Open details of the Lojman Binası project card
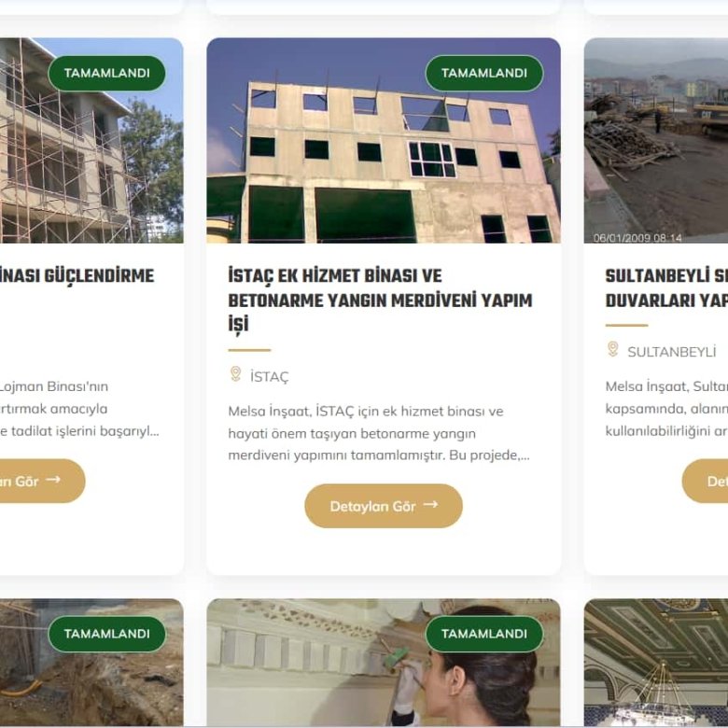The width and height of the screenshot is (728, 728). click(38, 481)
